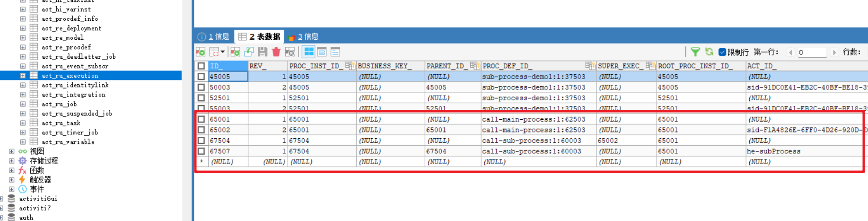Viewport: 868px width, 221px height.
Task: Click previous page arrow beside first row
Action: (790, 52)
